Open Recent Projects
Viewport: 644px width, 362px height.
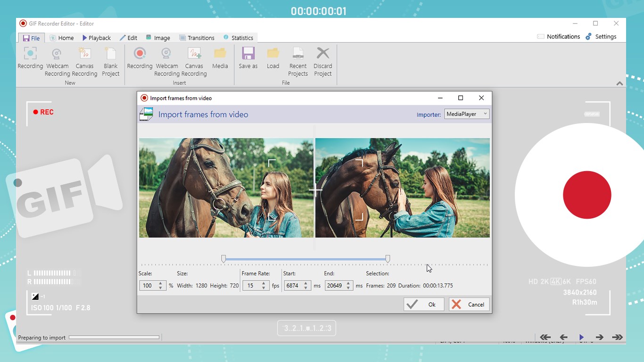tap(298, 62)
